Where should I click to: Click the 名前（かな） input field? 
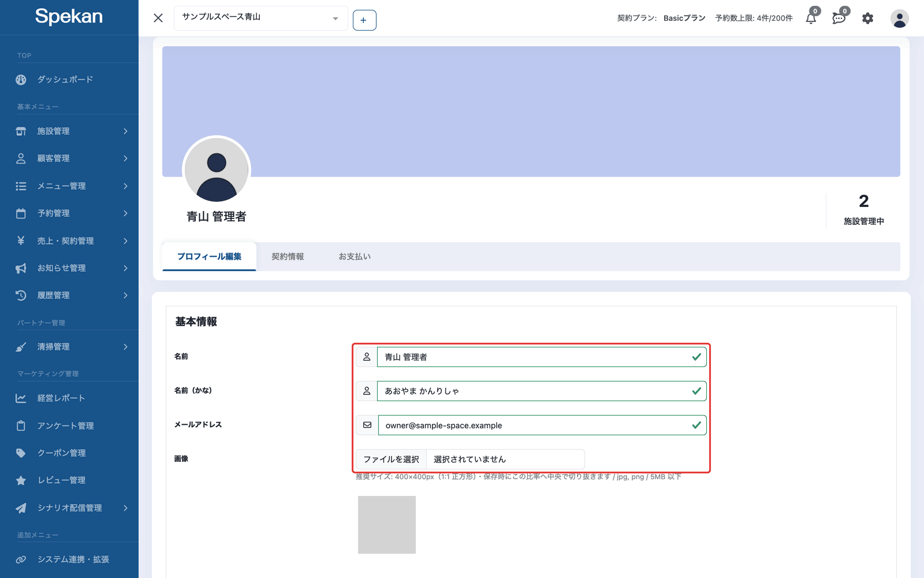tap(542, 391)
